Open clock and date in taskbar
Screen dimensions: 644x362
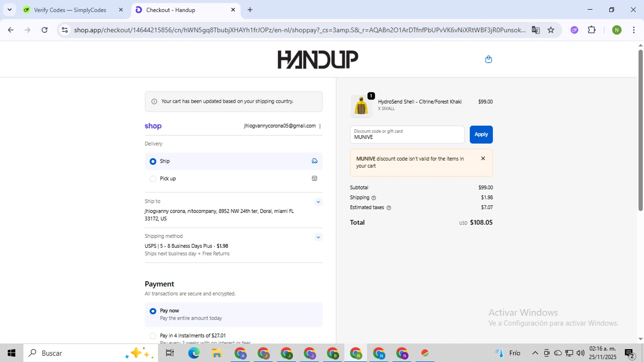(x=603, y=353)
